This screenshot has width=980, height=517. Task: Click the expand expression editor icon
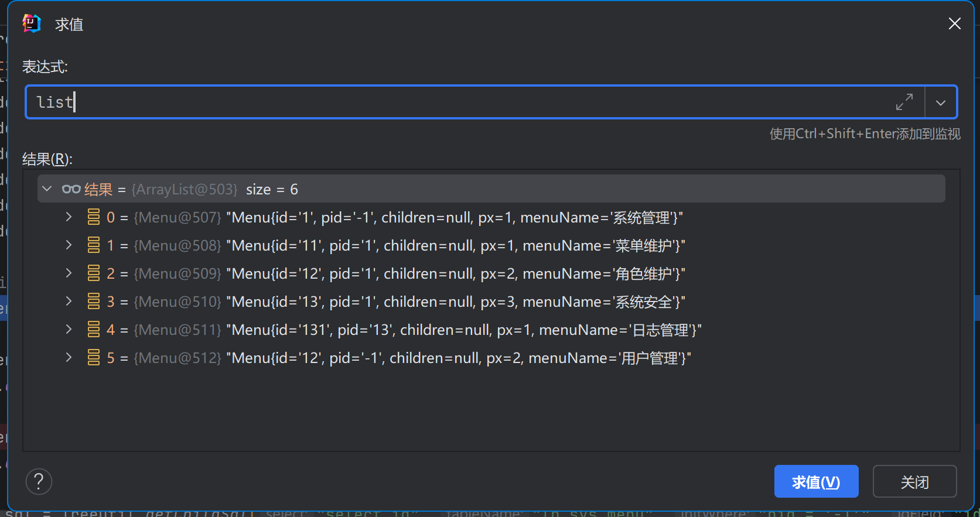904,102
